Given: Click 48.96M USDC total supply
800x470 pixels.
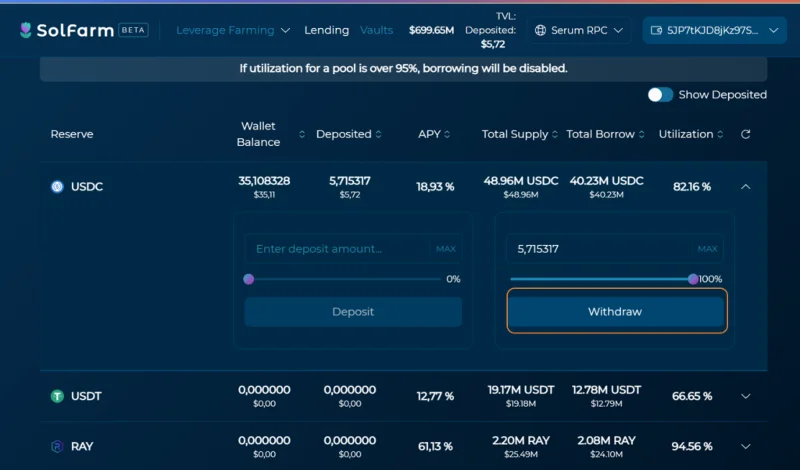Looking at the screenshot, I should pos(521,181).
